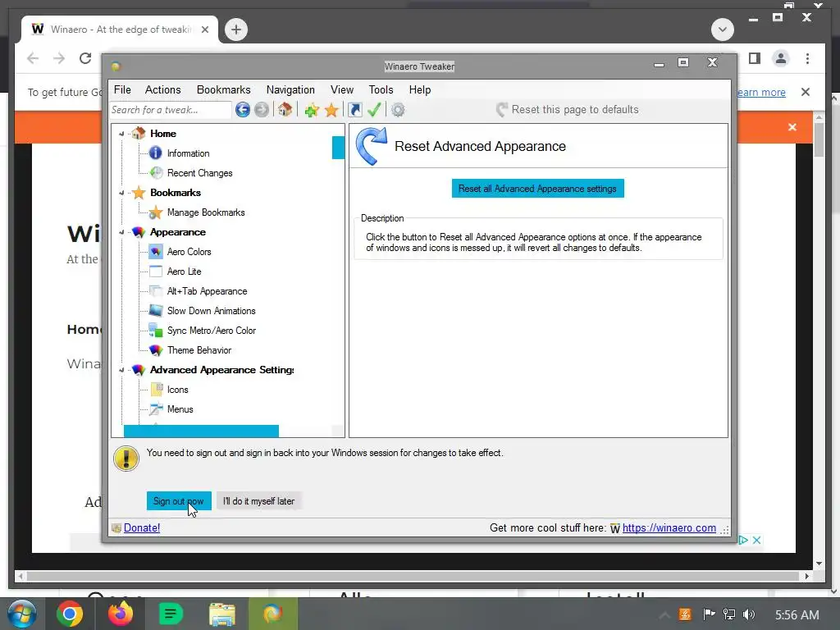Select Menus under Advanced Appearance
The image size is (840, 630).
pos(180,409)
